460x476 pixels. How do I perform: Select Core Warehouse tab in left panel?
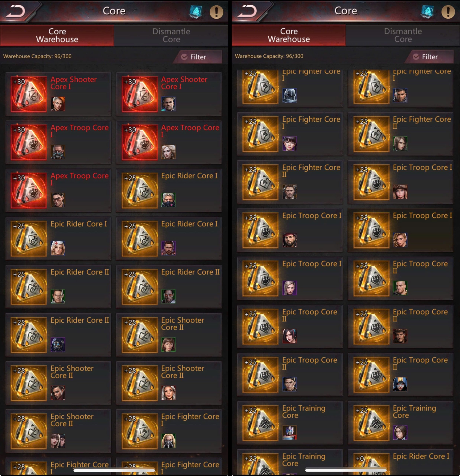point(57,36)
